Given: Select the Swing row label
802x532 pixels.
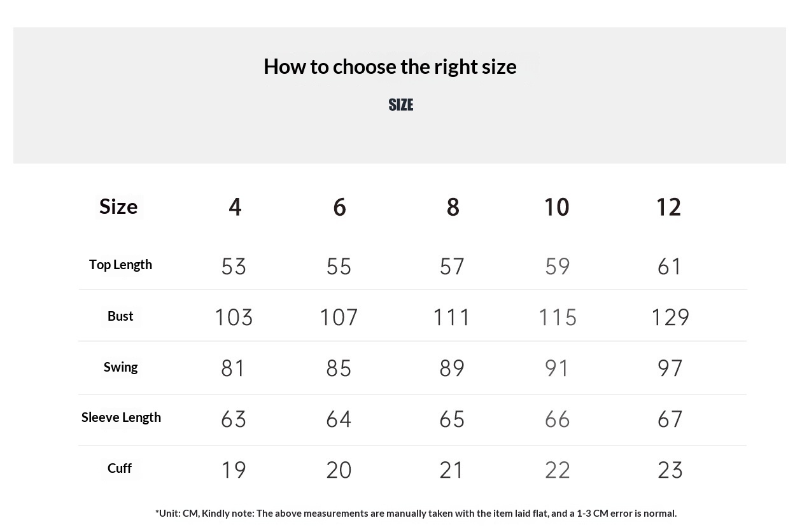Looking at the screenshot, I should click(120, 367).
